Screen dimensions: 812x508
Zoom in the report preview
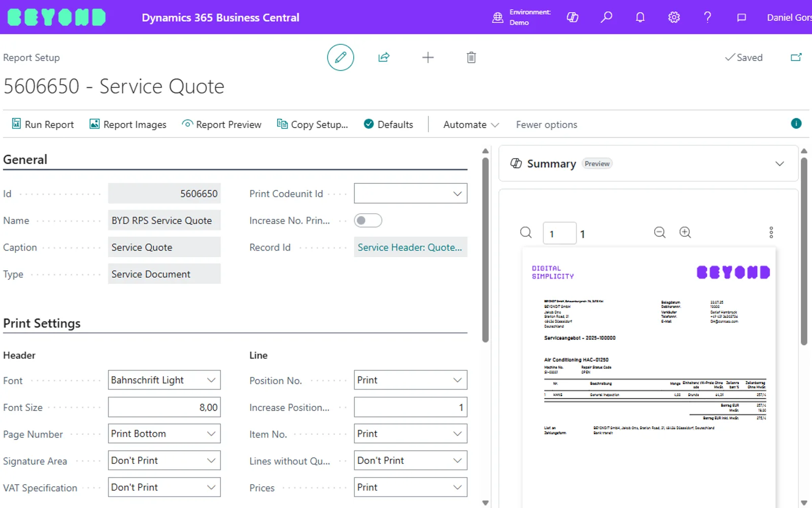685,232
